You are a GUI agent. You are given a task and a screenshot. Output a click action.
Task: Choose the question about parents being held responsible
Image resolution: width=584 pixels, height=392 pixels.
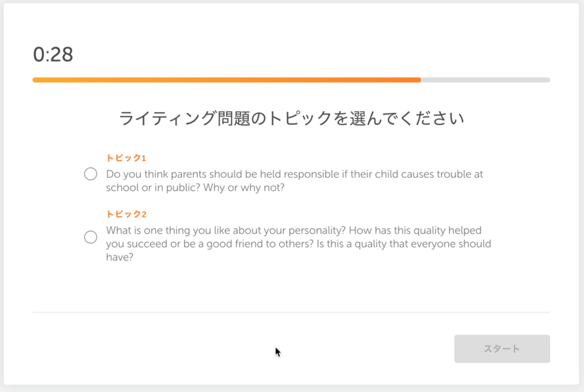click(294, 181)
